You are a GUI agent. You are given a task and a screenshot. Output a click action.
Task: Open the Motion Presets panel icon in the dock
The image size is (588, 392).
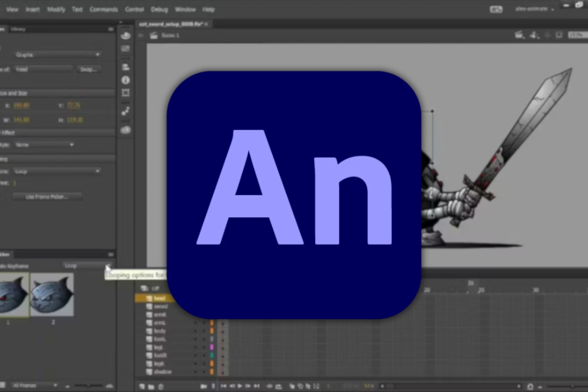click(x=126, y=111)
